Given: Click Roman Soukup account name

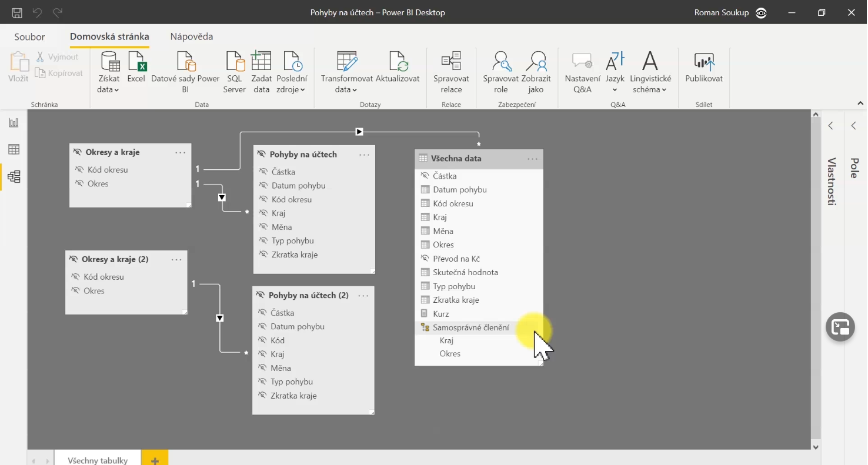Looking at the screenshot, I should tap(721, 12).
